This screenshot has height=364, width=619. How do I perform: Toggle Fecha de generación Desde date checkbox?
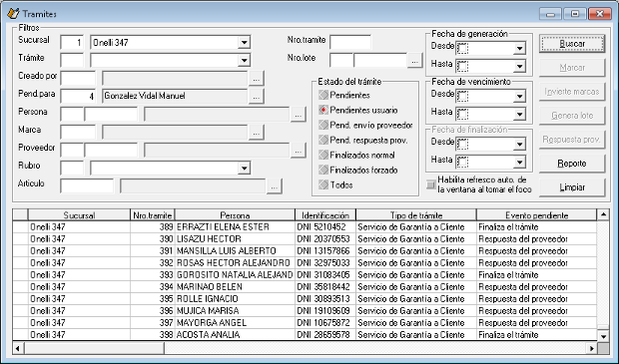pyautogui.click(x=462, y=49)
